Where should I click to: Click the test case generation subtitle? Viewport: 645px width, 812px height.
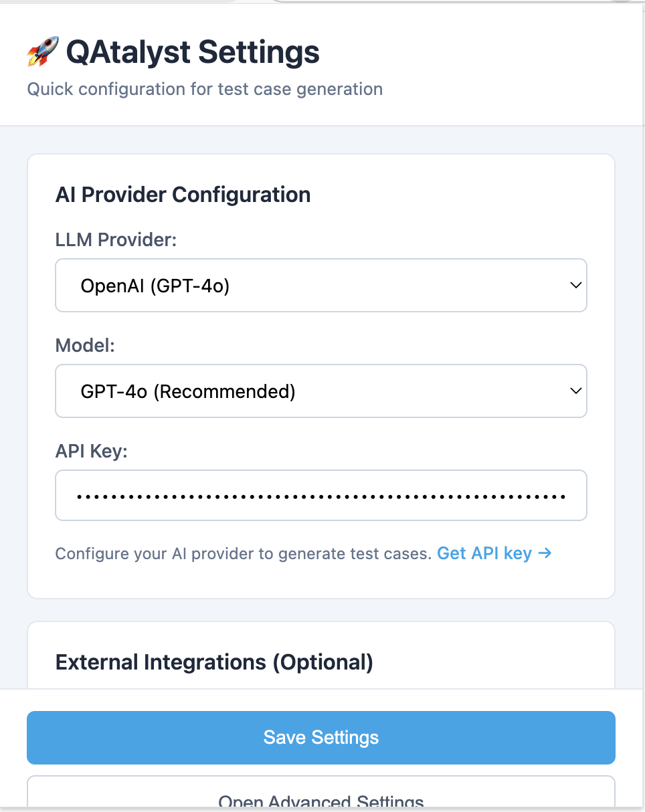pyautogui.click(x=204, y=89)
